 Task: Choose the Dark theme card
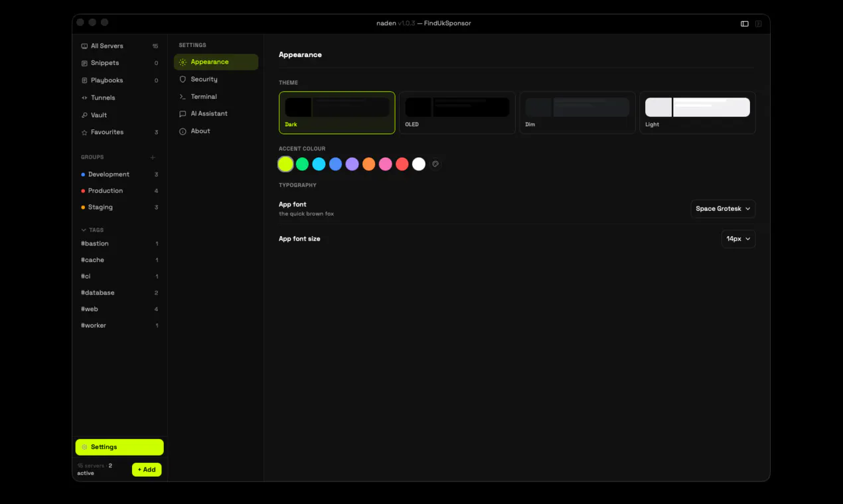(337, 113)
